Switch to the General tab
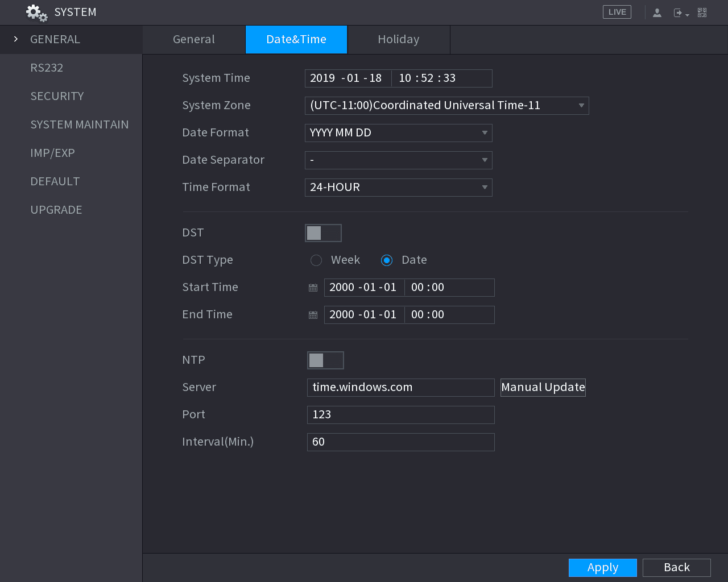Viewport: 728px width, 582px height. point(194,40)
